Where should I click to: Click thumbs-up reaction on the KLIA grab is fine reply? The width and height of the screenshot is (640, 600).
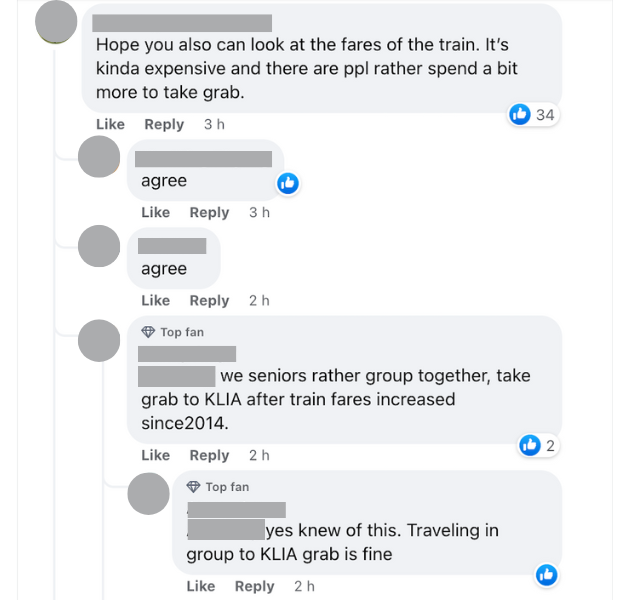pos(546,574)
